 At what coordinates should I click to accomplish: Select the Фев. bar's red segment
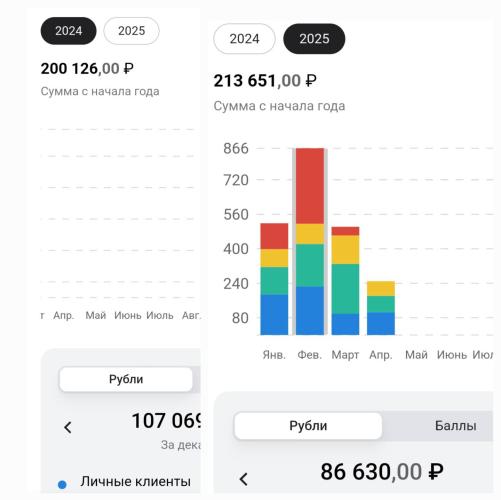click(x=310, y=186)
